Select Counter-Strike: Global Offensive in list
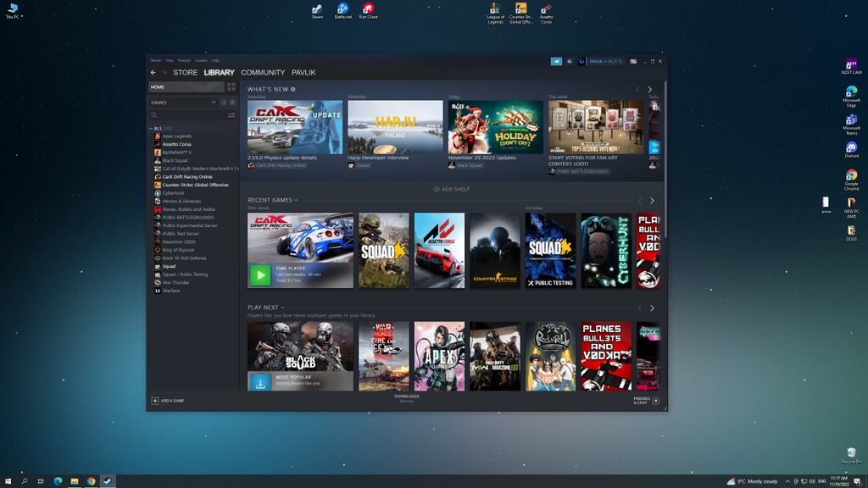Viewport: 868px width, 488px height. pyautogui.click(x=195, y=185)
